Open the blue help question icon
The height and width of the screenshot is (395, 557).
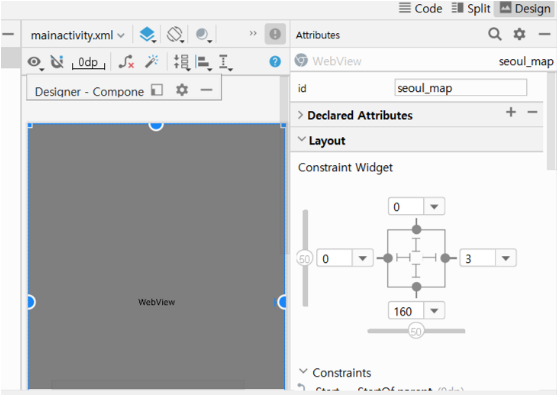[x=275, y=62]
